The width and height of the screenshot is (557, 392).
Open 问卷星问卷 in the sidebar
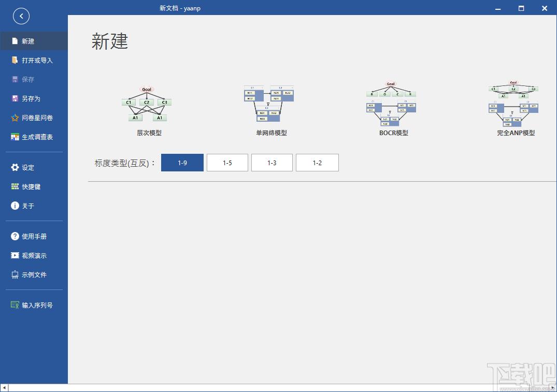(x=37, y=118)
